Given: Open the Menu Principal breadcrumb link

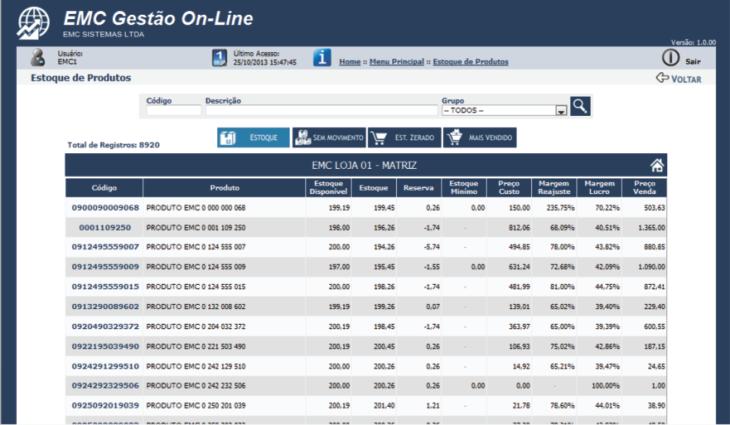Looking at the screenshot, I should 397,62.
